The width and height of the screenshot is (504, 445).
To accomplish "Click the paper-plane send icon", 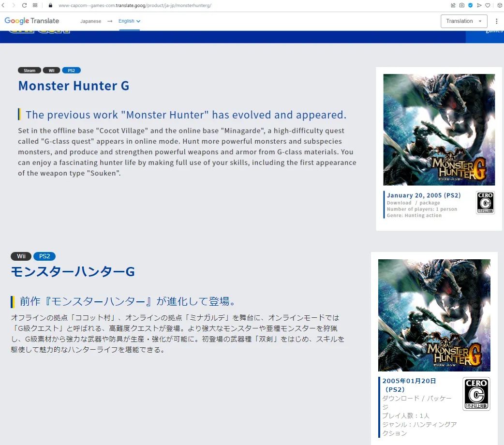I will pyautogui.click(x=479, y=5).
